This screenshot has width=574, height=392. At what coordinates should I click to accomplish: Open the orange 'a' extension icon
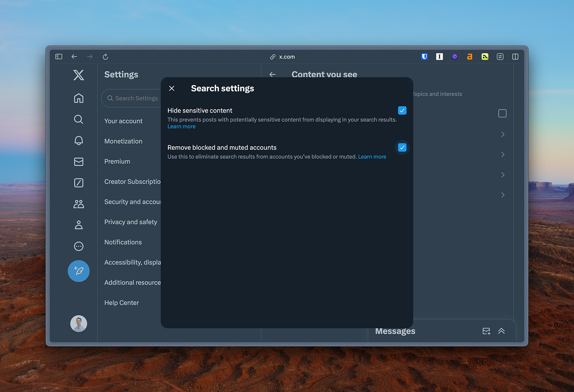coord(470,57)
